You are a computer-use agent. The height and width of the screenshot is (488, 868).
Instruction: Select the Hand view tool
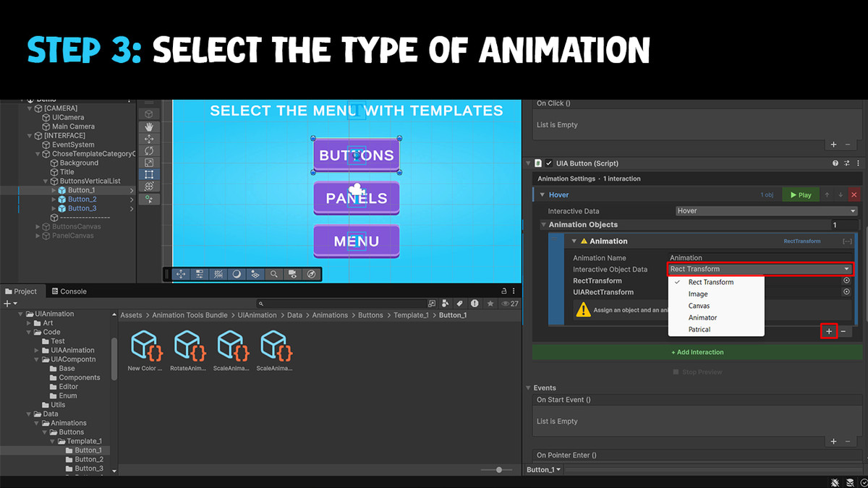(x=149, y=127)
